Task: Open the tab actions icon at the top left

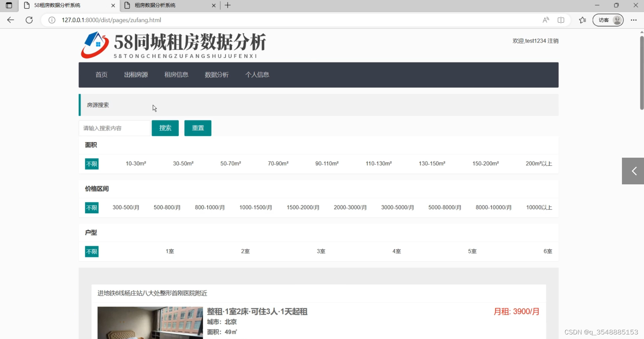Action: 9,5
